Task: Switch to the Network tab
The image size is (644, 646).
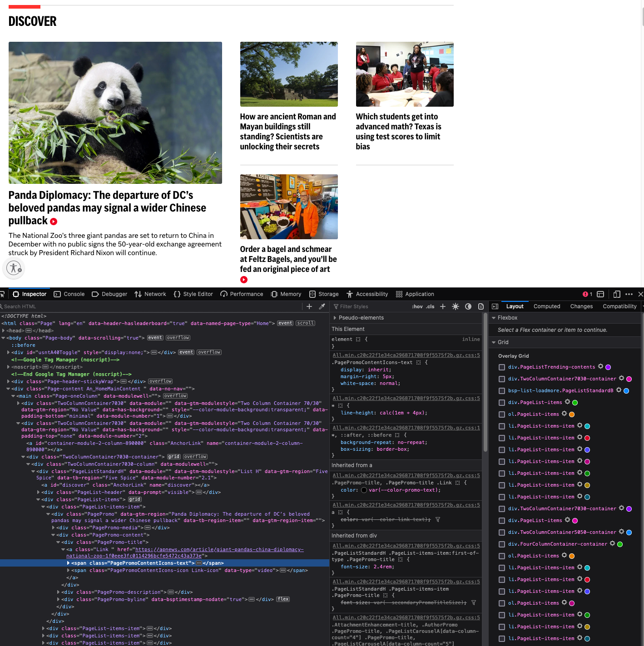Action: pos(150,294)
